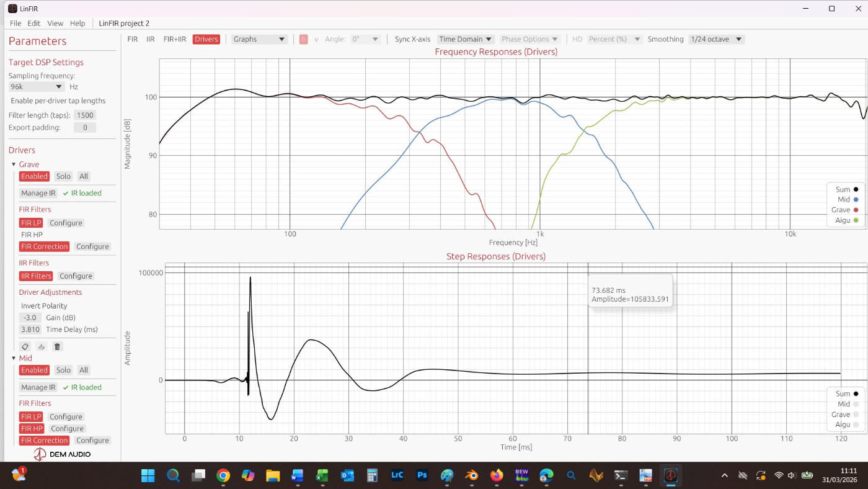Click the Filter length taps input field
868x489 pixels.
coord(85,115)
